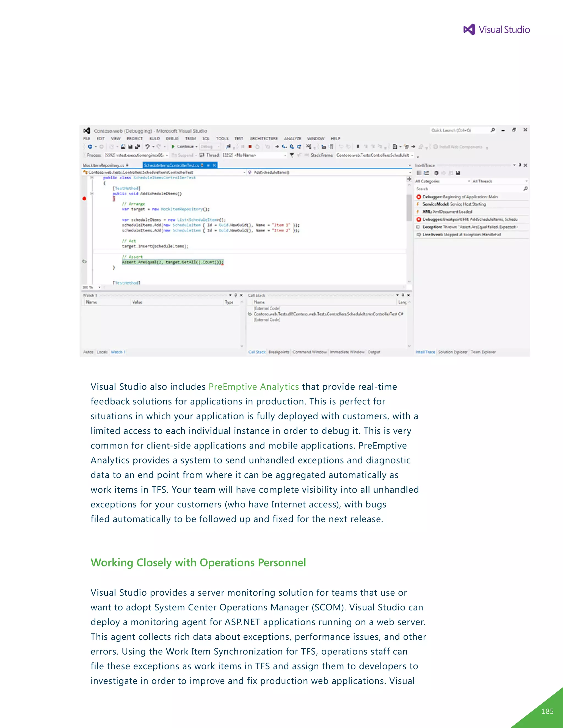Open the All Categories filter dropdown
The image size is (563, 728).
tap(443, 181)
